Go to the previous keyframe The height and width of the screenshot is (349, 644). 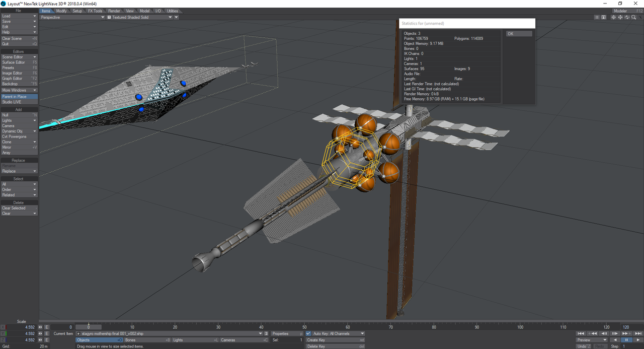point(592,333)
